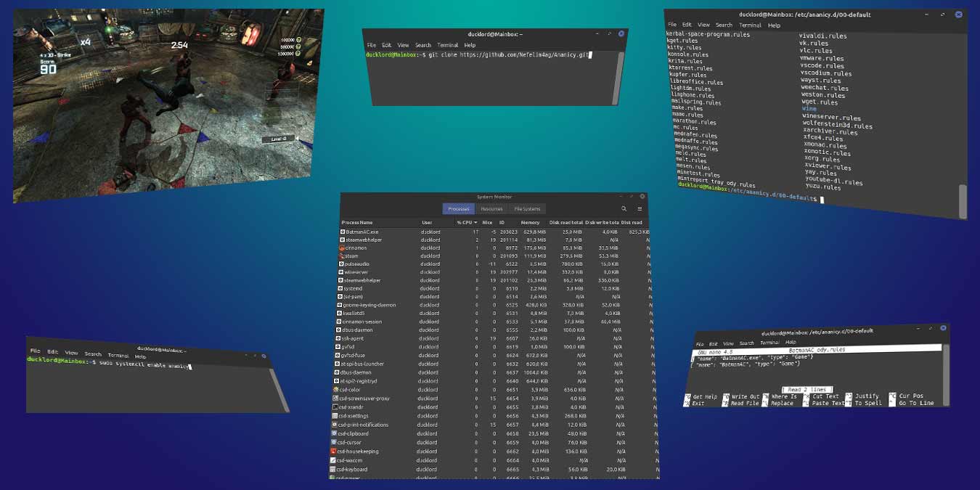Viewport: 980px width, 490px height.
Task: Click the BatmanAC.exe process icon
Action: [x=342, y=232]
